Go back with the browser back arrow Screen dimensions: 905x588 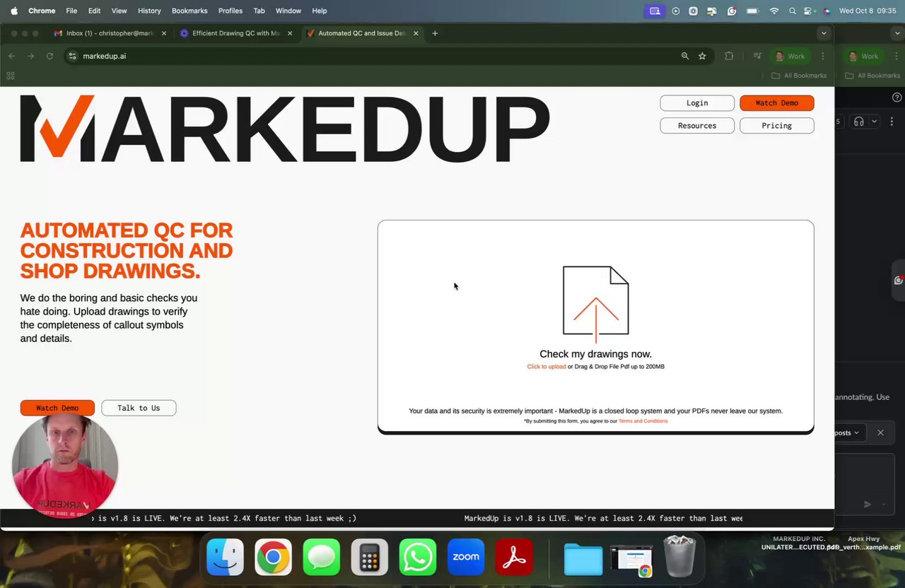pos(11,56)
